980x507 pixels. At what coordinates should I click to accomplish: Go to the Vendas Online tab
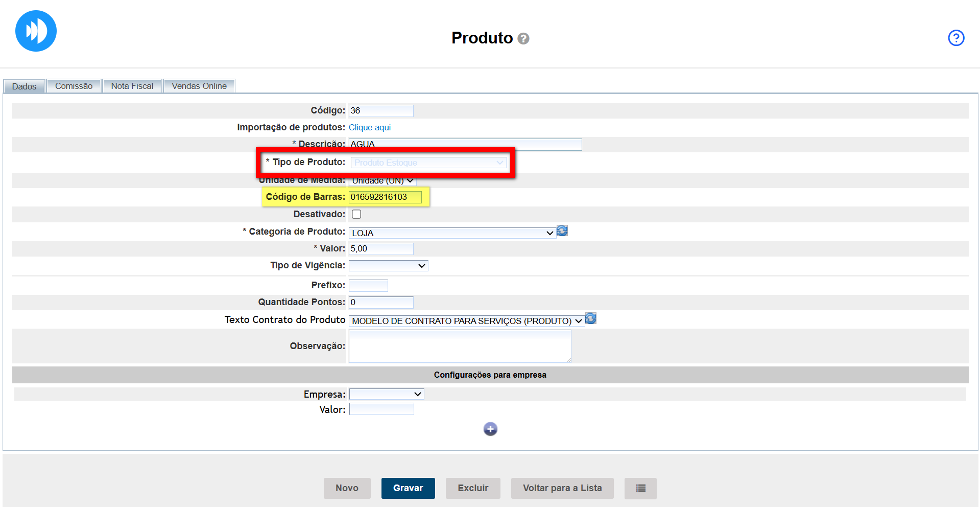click(199, 86)
